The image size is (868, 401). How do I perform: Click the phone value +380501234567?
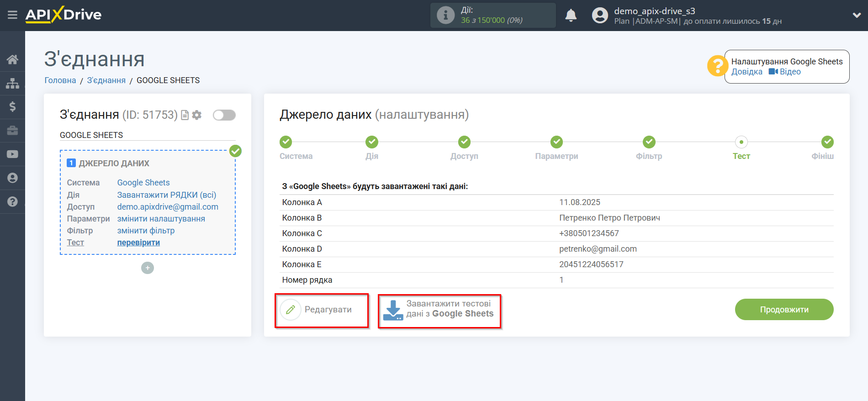tap(589, 233)
